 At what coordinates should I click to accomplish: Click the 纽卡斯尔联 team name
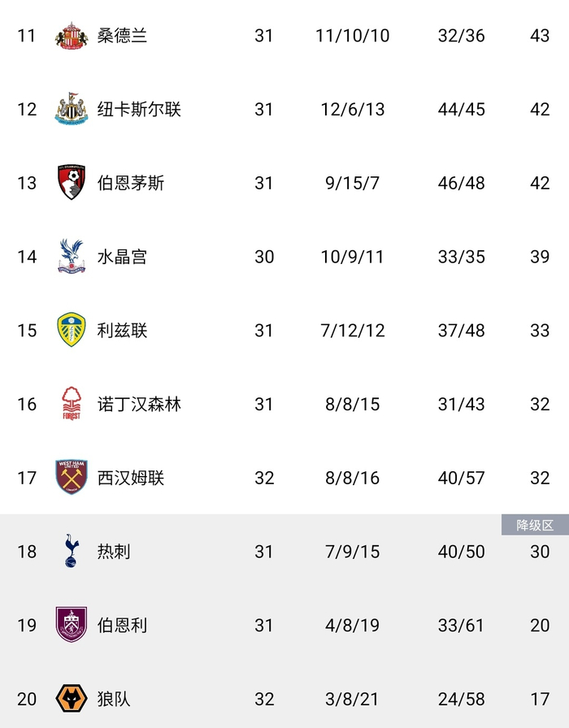point(139,110)
